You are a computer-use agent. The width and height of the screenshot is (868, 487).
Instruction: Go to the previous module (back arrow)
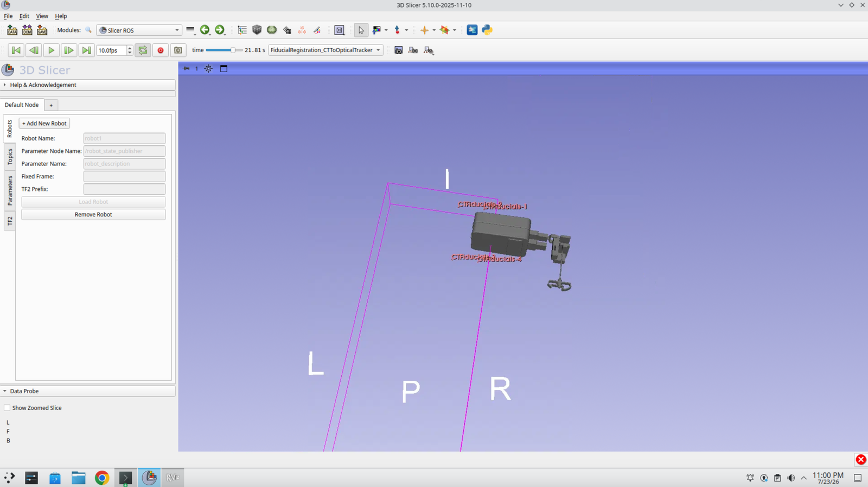click(205, 30)
